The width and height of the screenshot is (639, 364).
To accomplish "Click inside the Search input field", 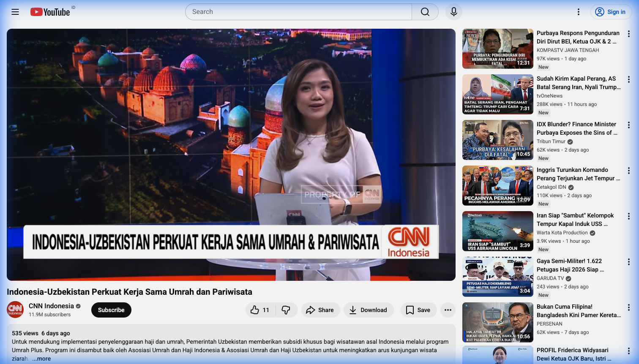I will click(296, 12).
